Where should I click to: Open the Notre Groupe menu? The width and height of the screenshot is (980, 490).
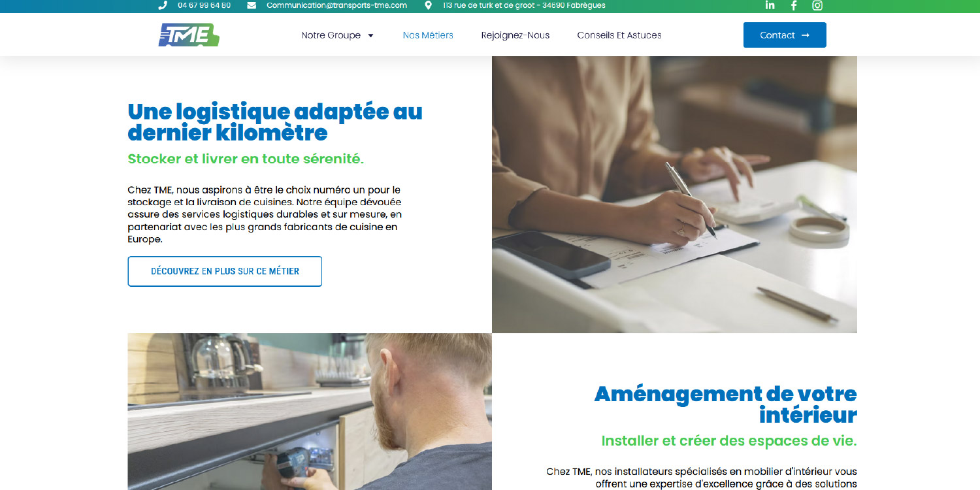point(331,35)
